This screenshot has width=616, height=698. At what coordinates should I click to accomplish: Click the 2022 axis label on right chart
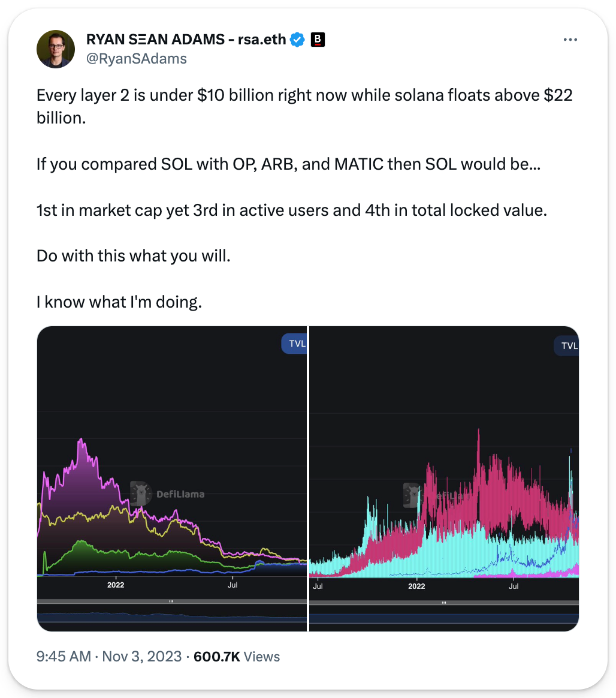pos(416,586)
